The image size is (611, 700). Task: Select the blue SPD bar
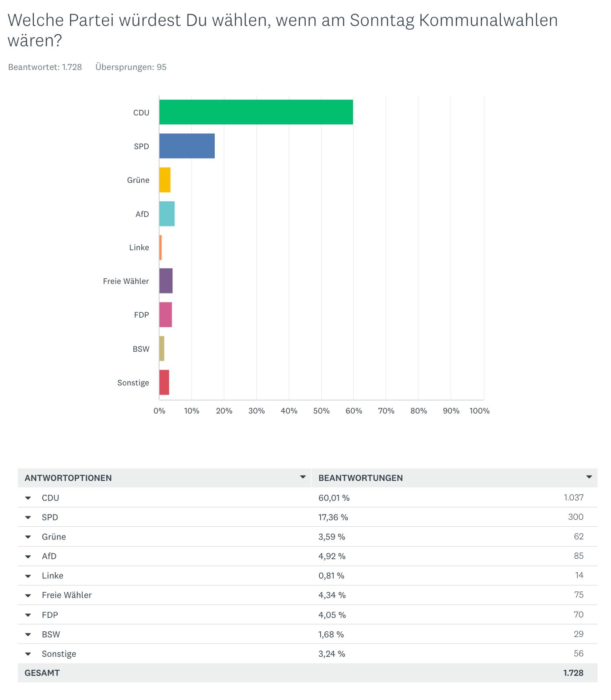tap(187, 146)
